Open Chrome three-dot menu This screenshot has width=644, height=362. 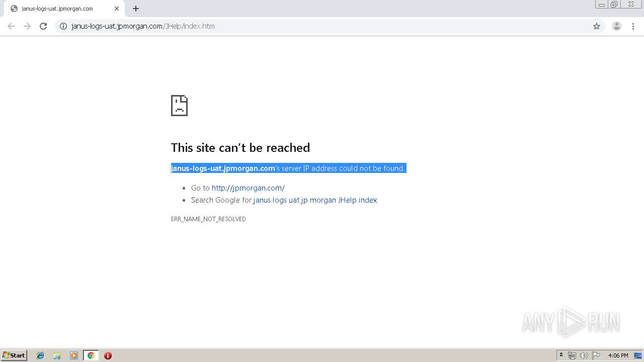pyautogui.click(x=633, y=26)
